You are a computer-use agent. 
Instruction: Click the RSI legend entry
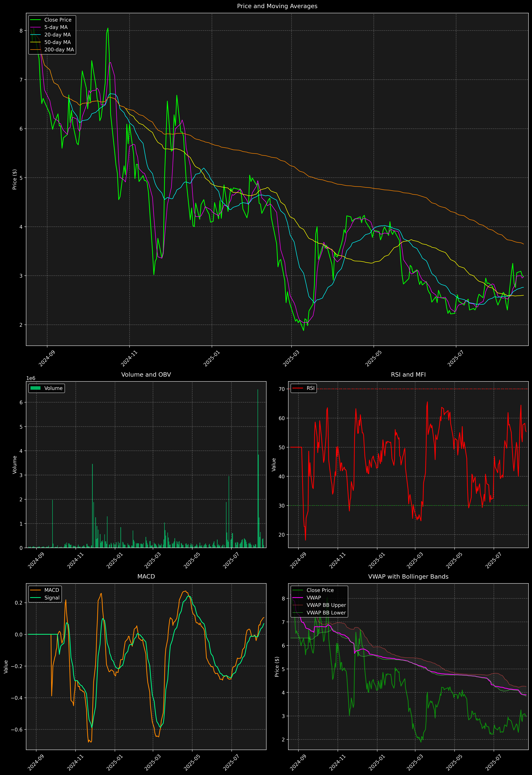coord(310,388)
